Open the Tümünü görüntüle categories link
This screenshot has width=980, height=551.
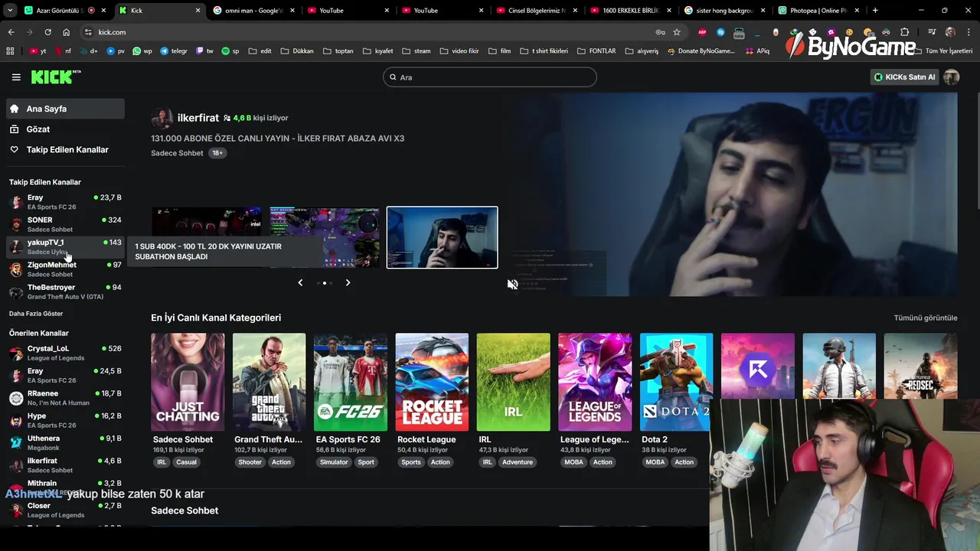point(925,318)
